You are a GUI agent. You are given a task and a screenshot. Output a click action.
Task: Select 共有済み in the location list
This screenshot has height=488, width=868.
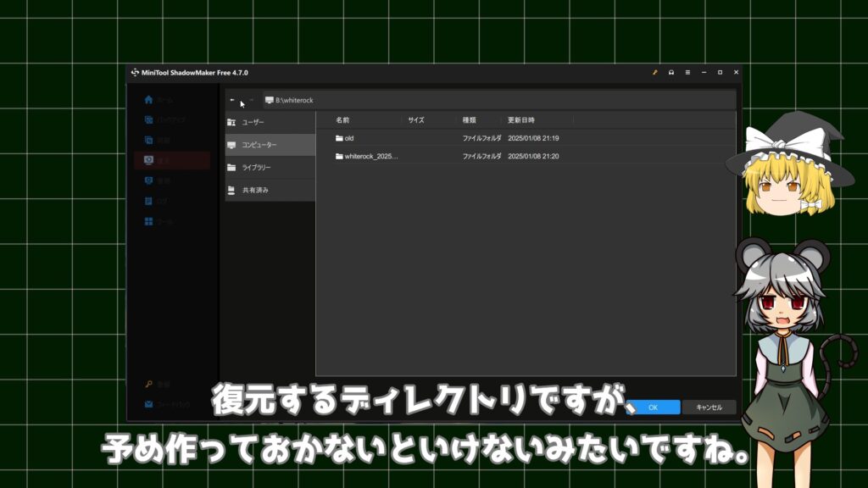pyautogui.click(x=270, y=191)
